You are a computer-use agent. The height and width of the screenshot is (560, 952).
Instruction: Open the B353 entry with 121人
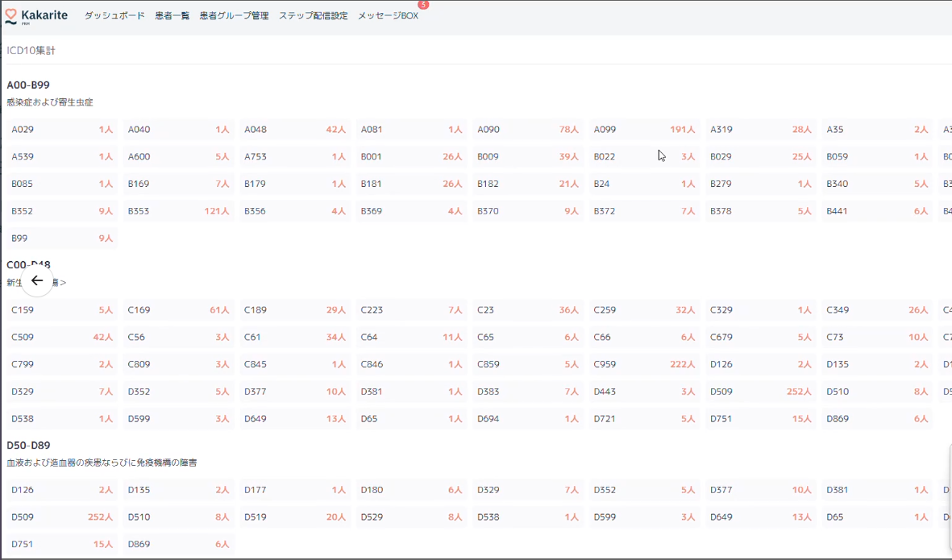pos(178,211)
